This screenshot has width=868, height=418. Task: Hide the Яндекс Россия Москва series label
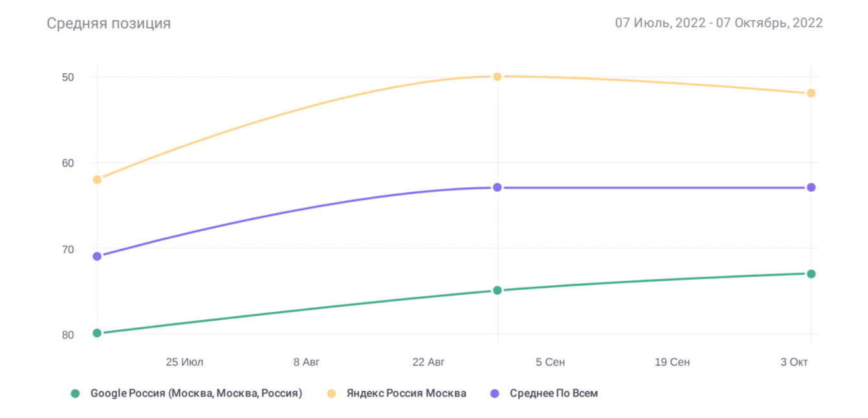(406, 393)
